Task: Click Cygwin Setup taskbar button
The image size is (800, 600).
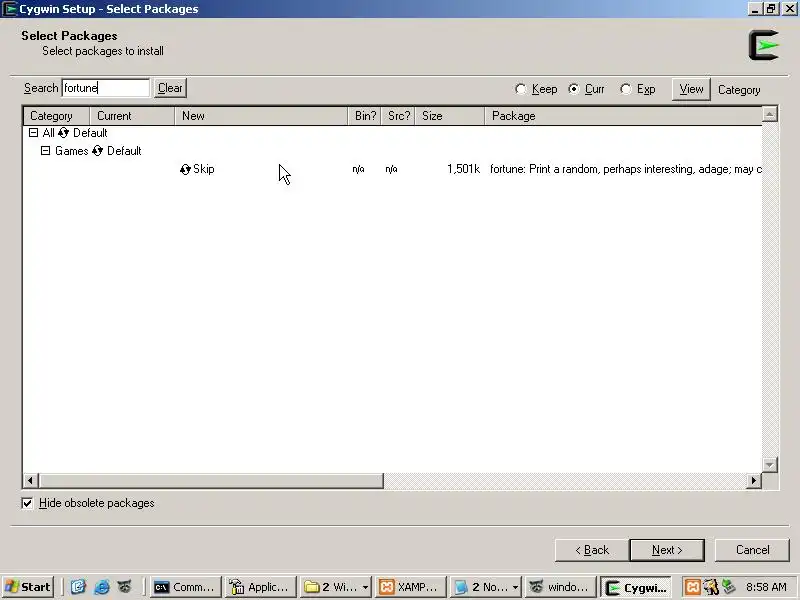Action: click(x=636, y=587)
